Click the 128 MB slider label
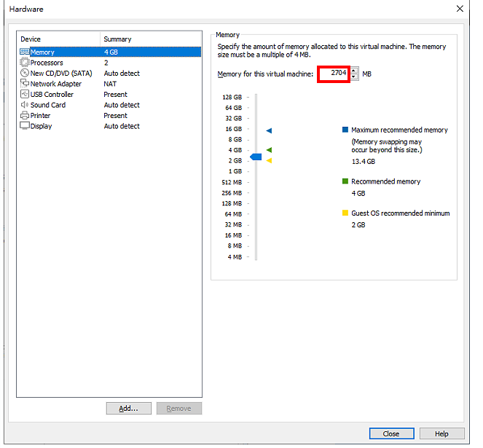This screenshot has width=483, height=448. click(232, 203)
